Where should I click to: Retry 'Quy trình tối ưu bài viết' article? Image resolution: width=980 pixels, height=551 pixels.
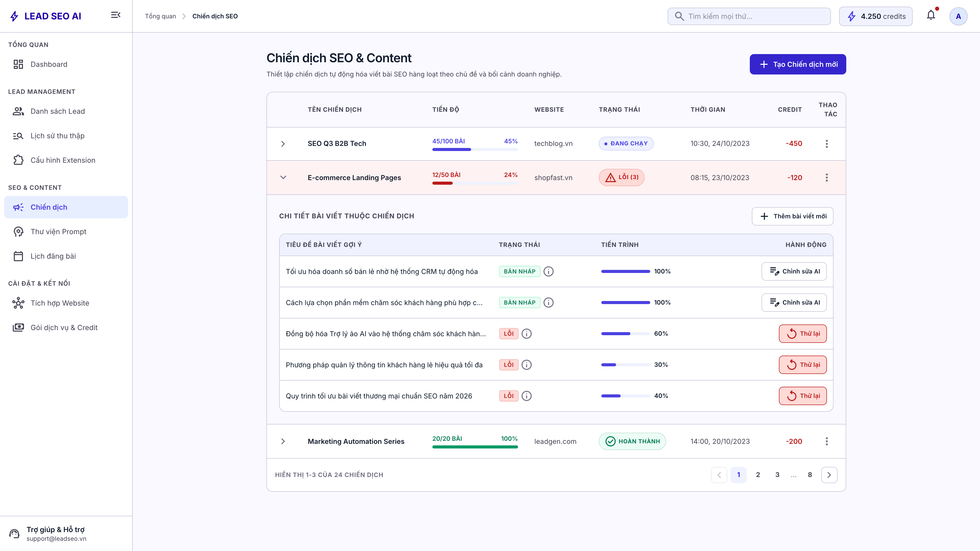click(x=803, y=396)
